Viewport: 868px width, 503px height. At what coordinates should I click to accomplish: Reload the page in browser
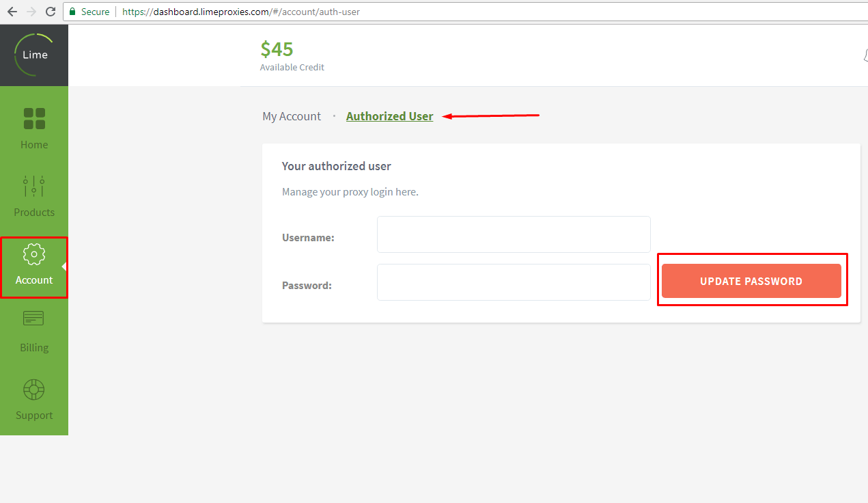(x=50, y=12)
